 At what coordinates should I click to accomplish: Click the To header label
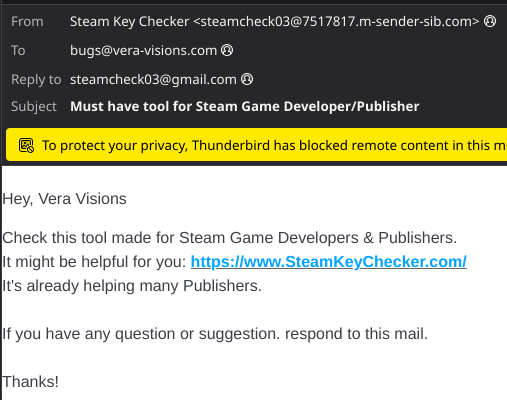18,51
